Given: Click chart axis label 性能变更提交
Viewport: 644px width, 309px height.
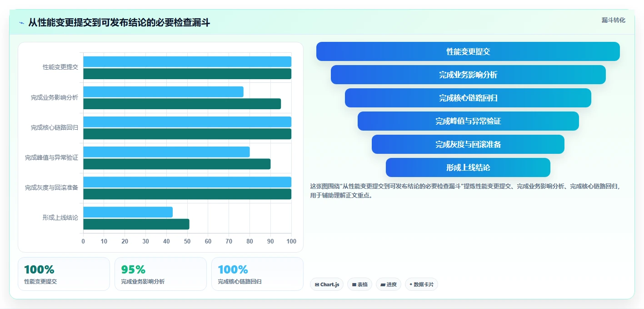Looking at the screenshot, I should coord(60,67).
